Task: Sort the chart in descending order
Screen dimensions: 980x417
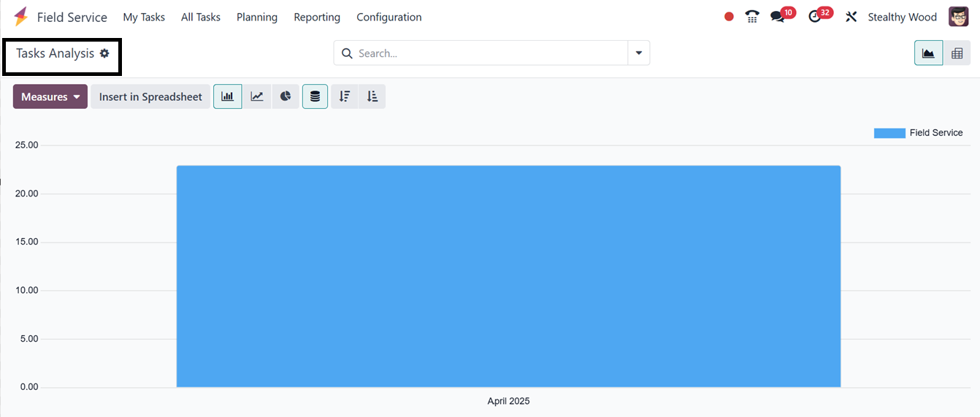Action: [345, 96]
